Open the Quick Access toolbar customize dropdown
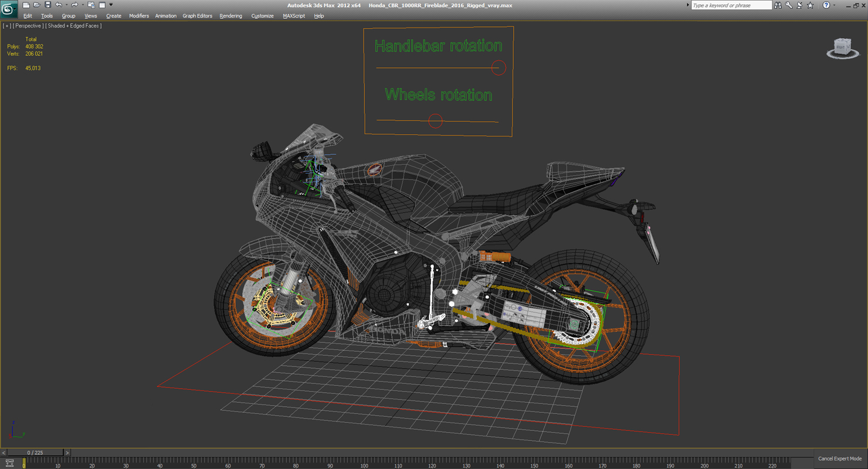 point(111,5)
